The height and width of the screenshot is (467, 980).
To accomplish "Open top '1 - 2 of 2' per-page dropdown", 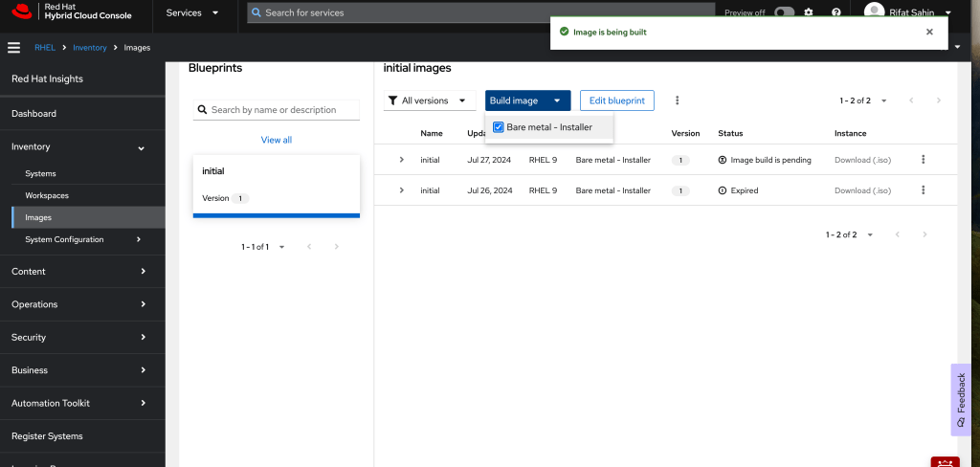I will pyautogui.click(x=863, y=100).
